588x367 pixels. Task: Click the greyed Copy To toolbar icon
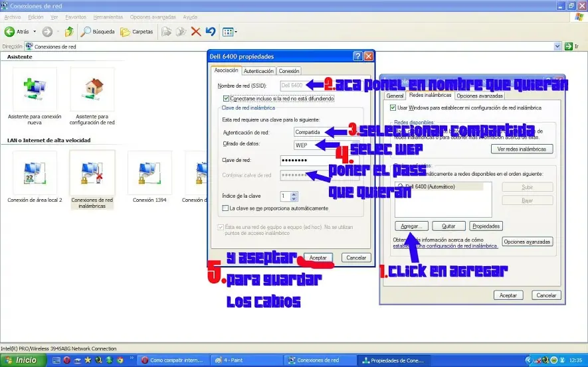point(181,32)
